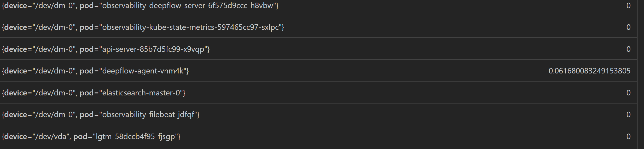The image size is (644, 149).
Task: Click the device label in api-server row
Action: tap(40, 49)
